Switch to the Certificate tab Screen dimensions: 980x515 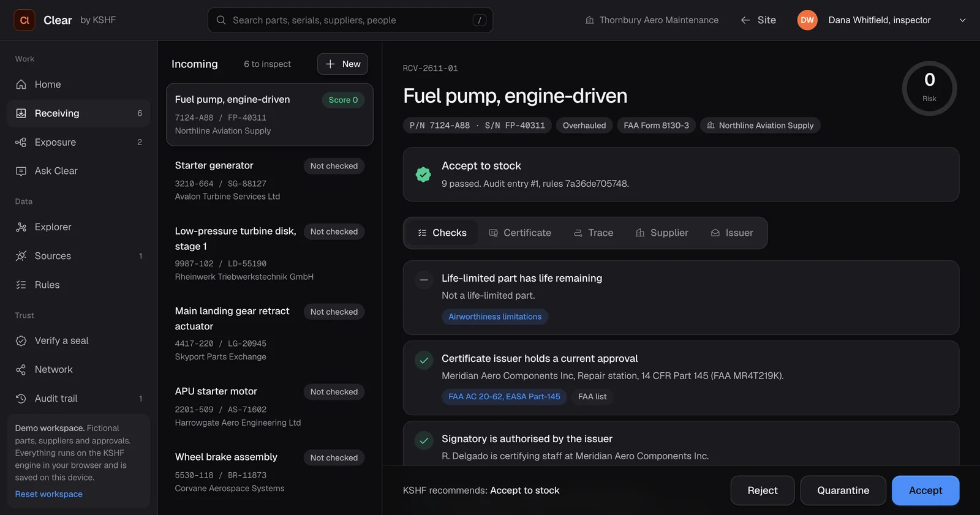520,233
